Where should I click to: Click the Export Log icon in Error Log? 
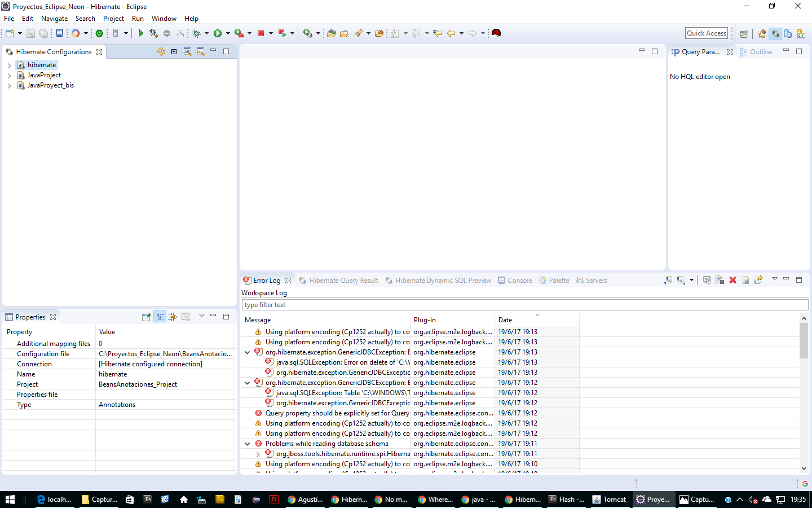pos(668,280)
